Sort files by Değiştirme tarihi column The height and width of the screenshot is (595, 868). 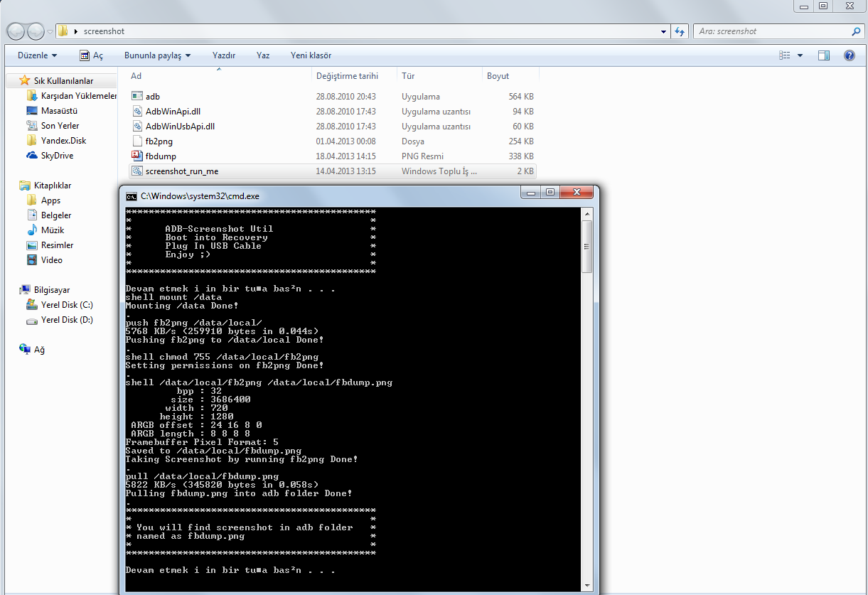point(347,76)
